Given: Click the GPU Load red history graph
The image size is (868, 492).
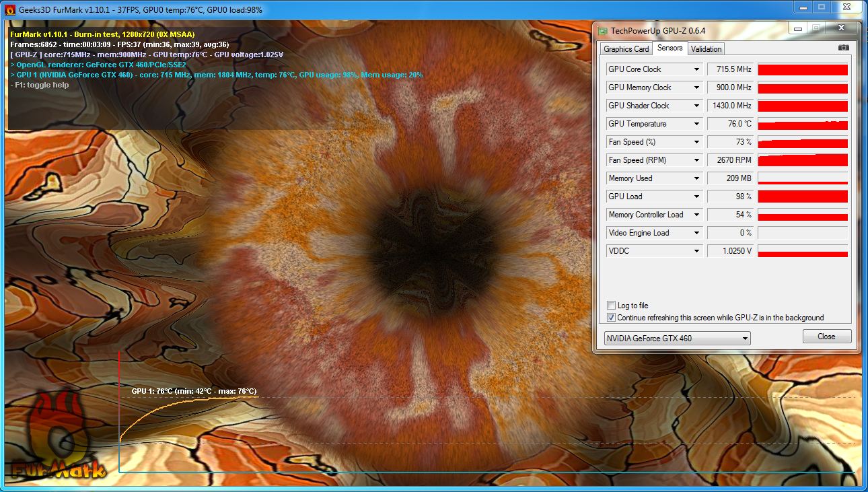Looking at the screenshot, I should tap(802, 197).
